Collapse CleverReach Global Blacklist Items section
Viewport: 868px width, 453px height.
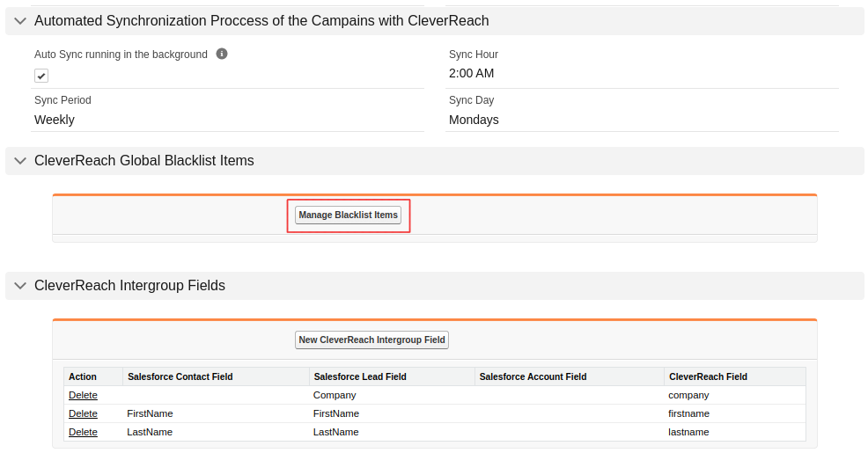[x=20, y=161]
